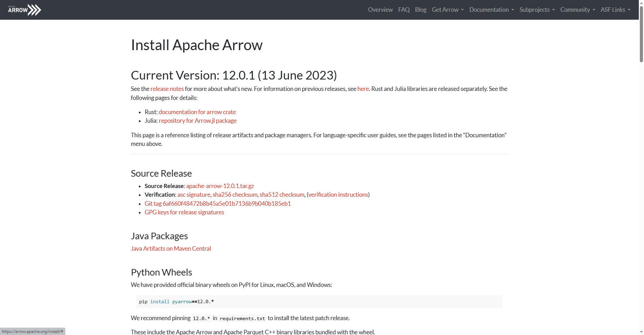Viewport: 644px width, 335px height.
Task: Click the 'Install Apache Arrow' heading
Action: (196, 45)
